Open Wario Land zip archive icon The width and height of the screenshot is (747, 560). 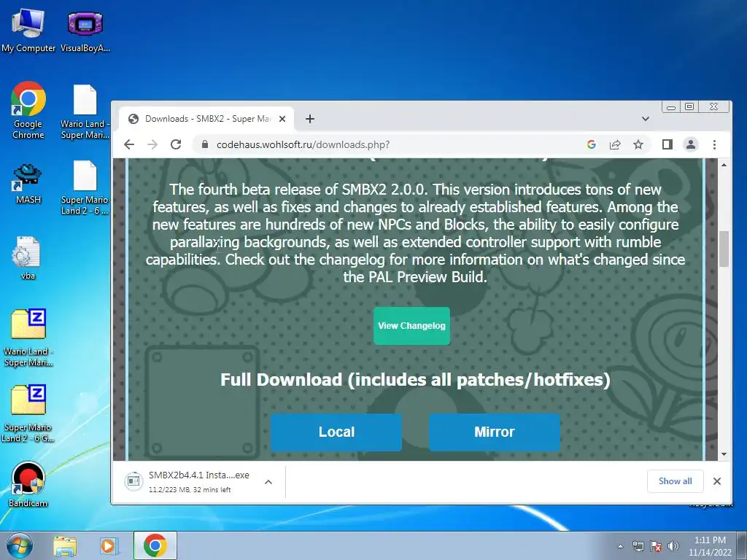28,338
